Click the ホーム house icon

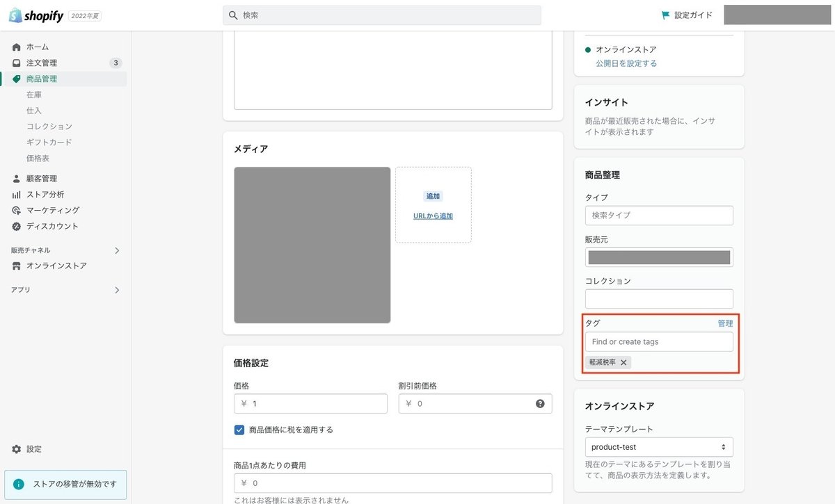(17, 47)
